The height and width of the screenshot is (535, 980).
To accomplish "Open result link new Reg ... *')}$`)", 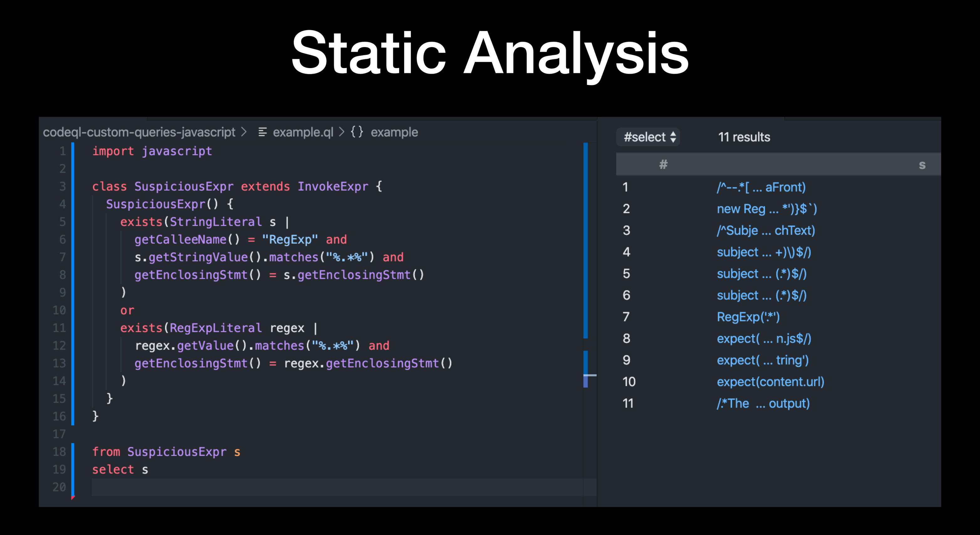I will [x=767, y=209].
